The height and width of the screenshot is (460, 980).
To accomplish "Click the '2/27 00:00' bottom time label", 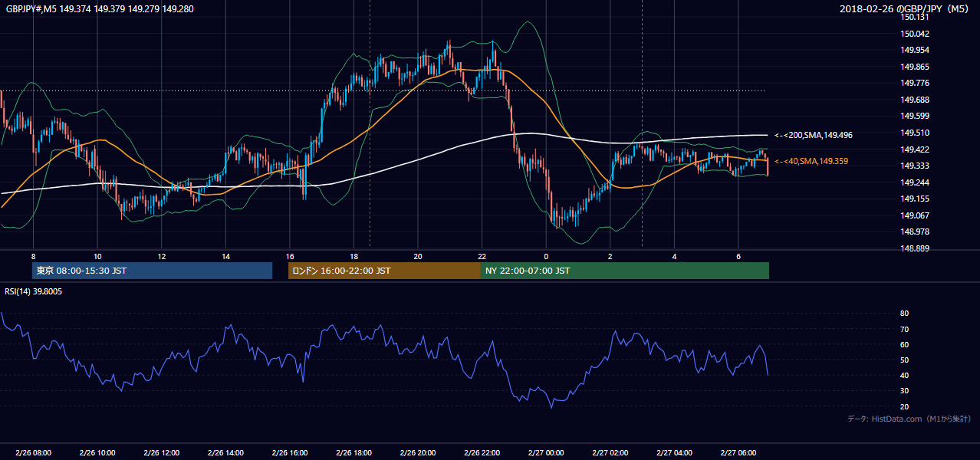I will [546, 453].
